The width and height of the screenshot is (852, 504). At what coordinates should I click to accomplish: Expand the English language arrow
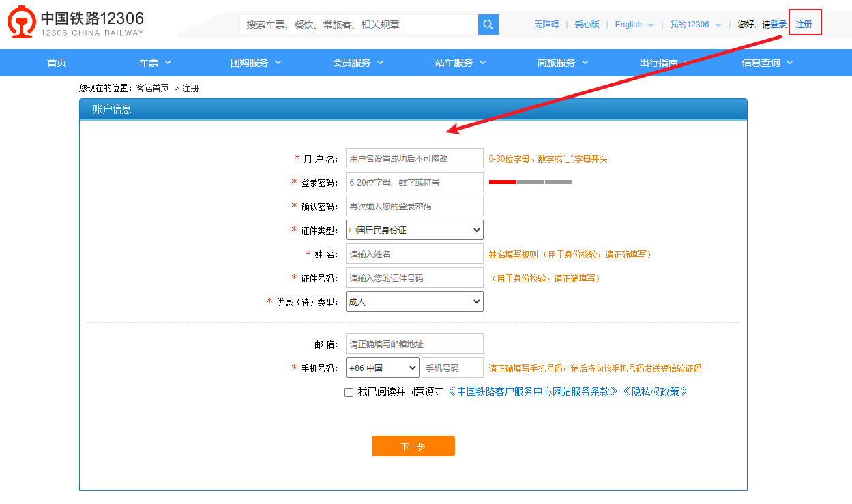tap(650, 25)
